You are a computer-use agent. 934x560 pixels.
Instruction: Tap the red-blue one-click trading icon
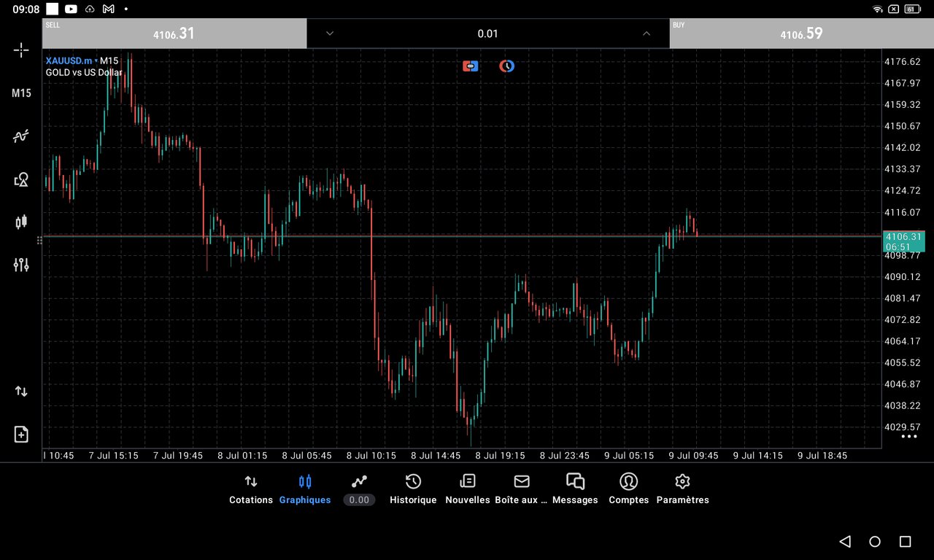(470, 66)
